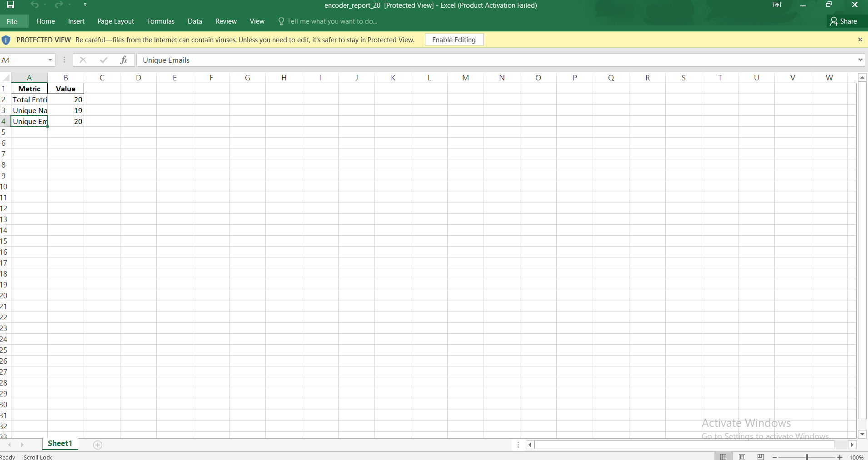Click the Enable Editing button

coord(454,40)
